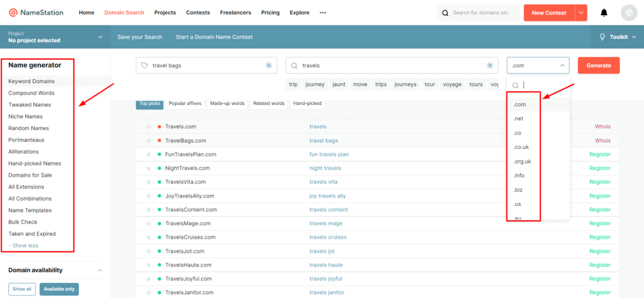Image resolution: width=644 pixels, height=298 pixels.
Task: Collapse the Domain availability section
Action: coord(99,270)
